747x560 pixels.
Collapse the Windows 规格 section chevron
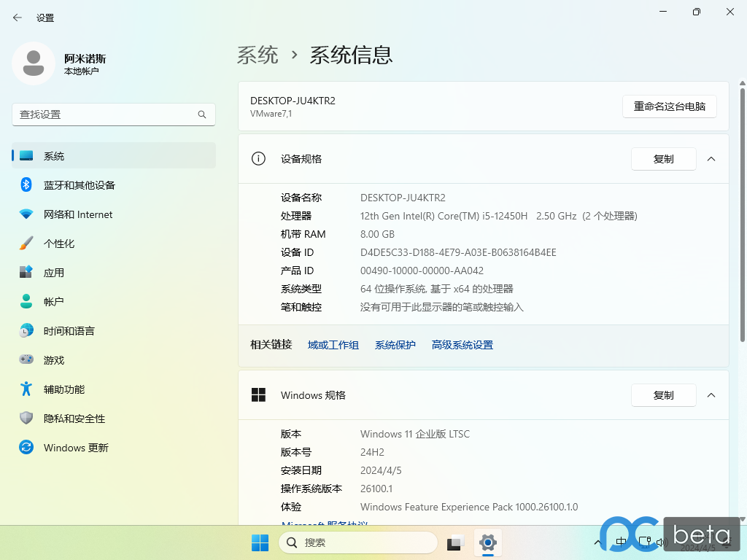[x=711, y=395]
